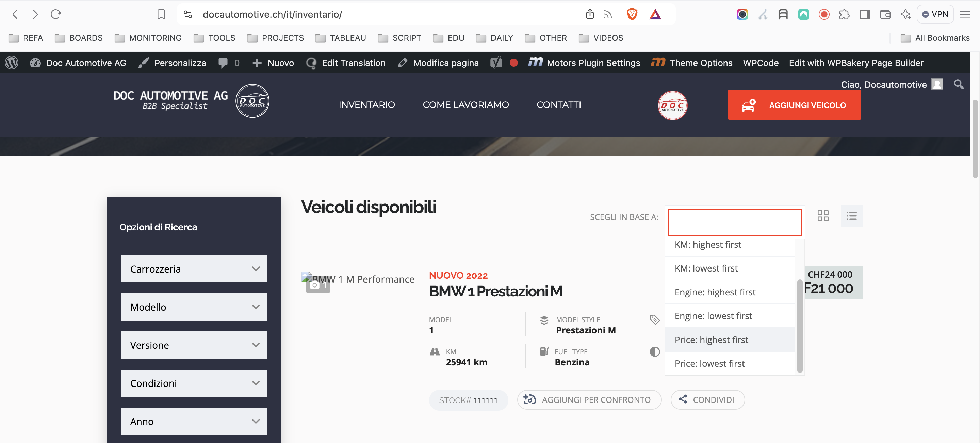Image resolution: width=980 pixels, height=443 pixels.
Task: Open Theme Options in admin bar
Action: point(691,63)
